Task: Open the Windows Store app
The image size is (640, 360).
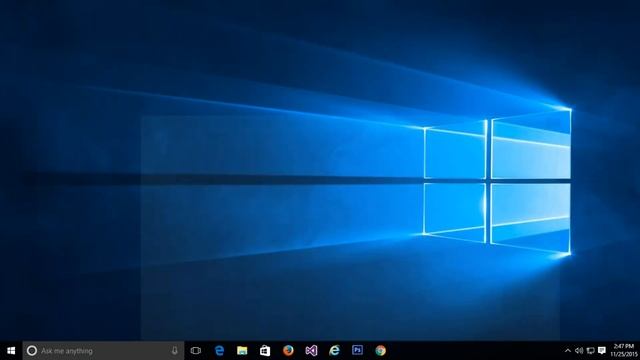Action: coord(265,351)
